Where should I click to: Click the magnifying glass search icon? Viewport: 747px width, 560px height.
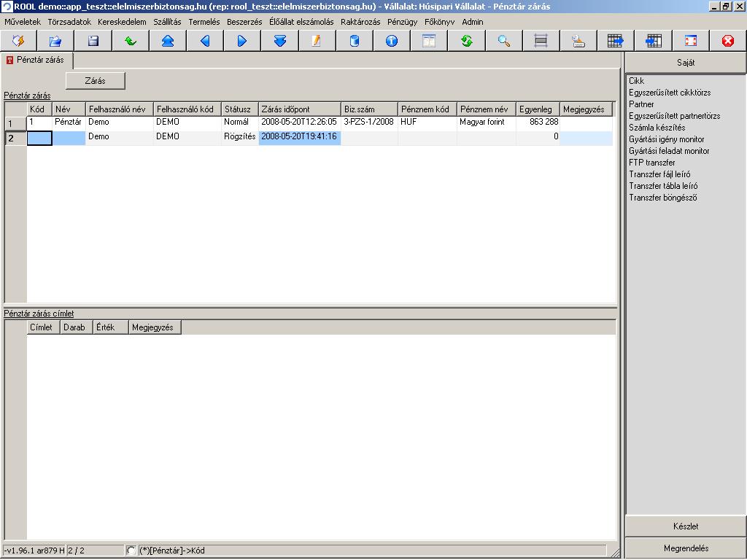click(x=503, y=41)
